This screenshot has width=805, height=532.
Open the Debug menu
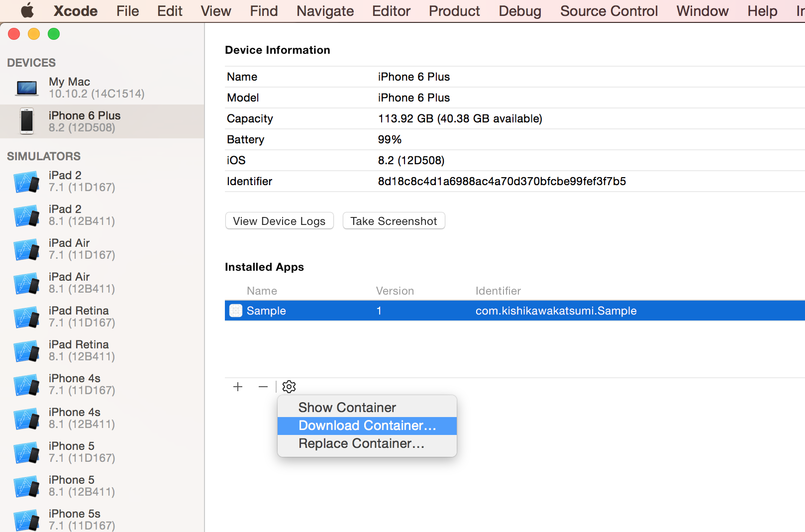[520, 11]
